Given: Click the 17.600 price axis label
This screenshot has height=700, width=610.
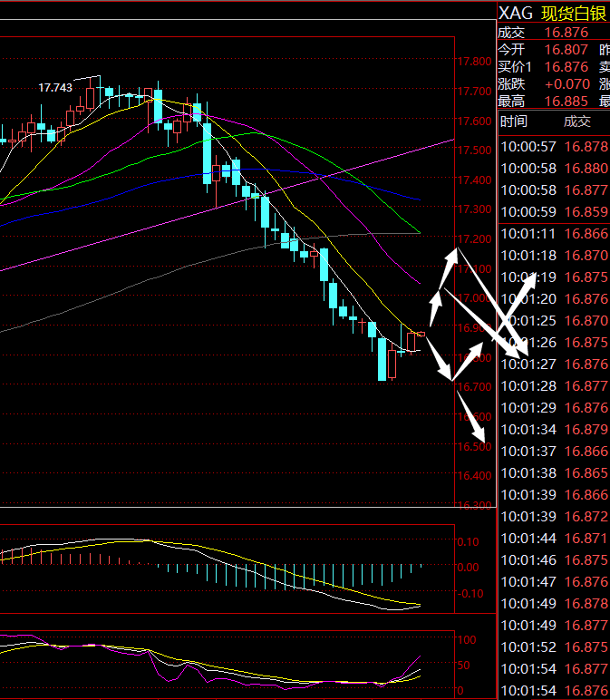Looking at the screenshot, I should tap(474, 121).
